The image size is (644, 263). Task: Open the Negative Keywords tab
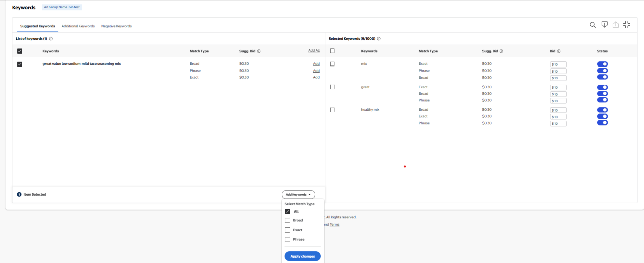[x=116, y=26]
